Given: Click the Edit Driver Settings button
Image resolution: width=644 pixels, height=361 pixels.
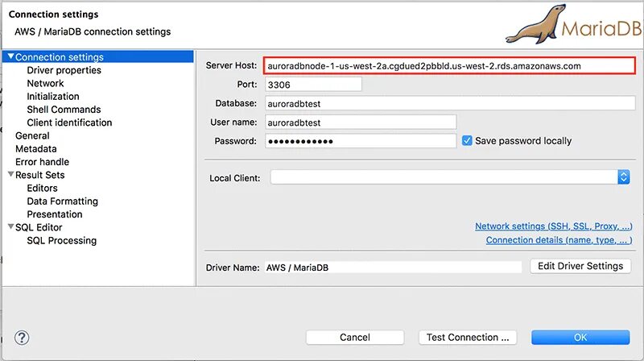Looking at the screenshot, I should click(580, 266).
